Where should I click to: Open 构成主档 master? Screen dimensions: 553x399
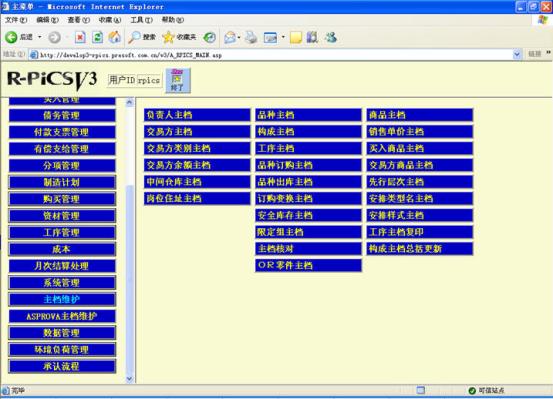[x=309, y=132]
